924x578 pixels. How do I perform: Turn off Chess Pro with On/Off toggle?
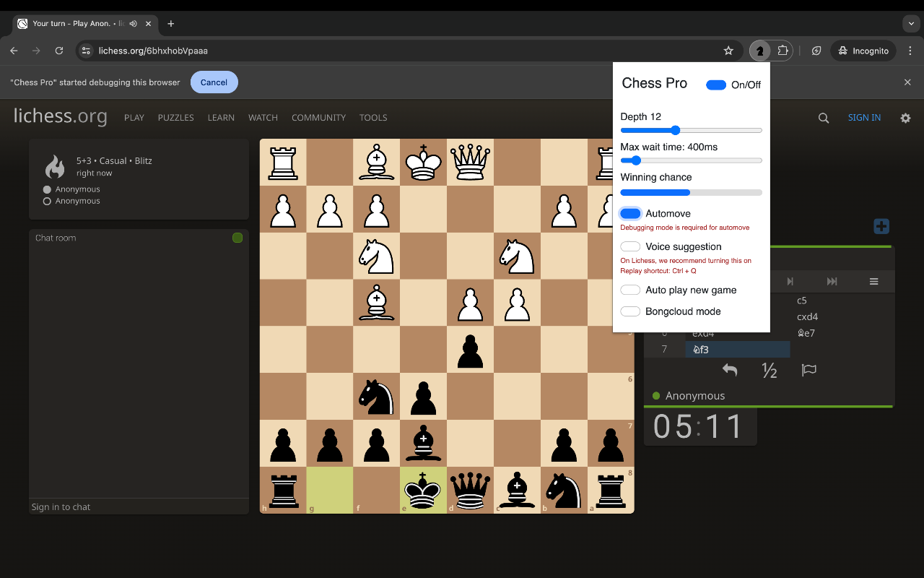715,85
